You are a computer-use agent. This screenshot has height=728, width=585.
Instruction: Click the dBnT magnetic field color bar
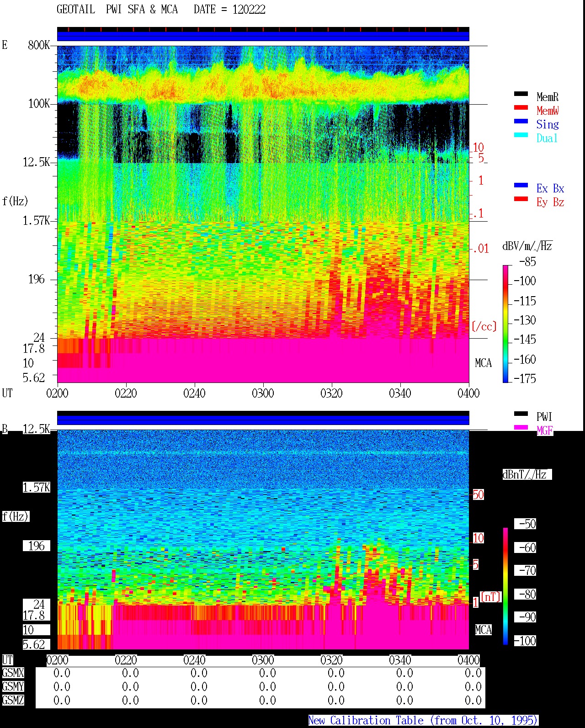coord(505,586)
